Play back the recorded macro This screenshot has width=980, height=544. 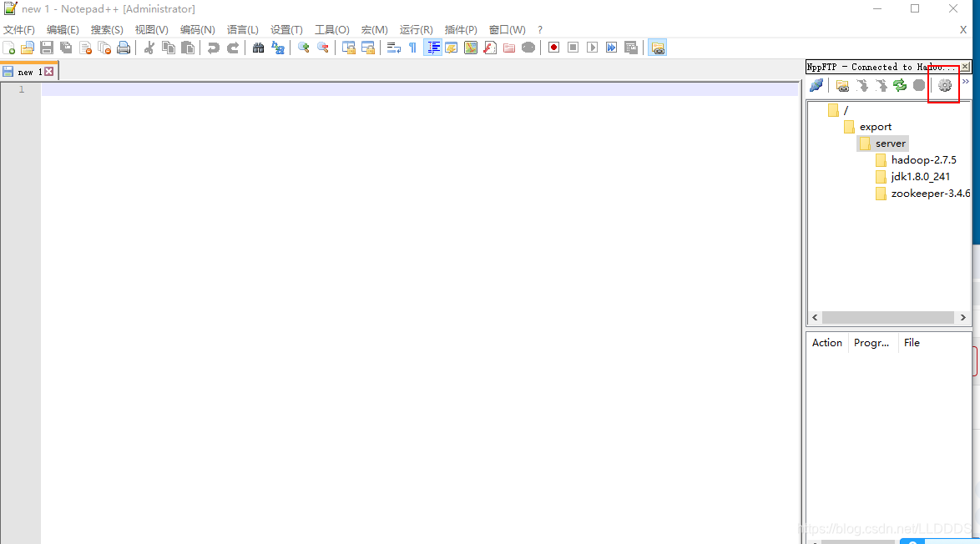(x=593, y=48)
